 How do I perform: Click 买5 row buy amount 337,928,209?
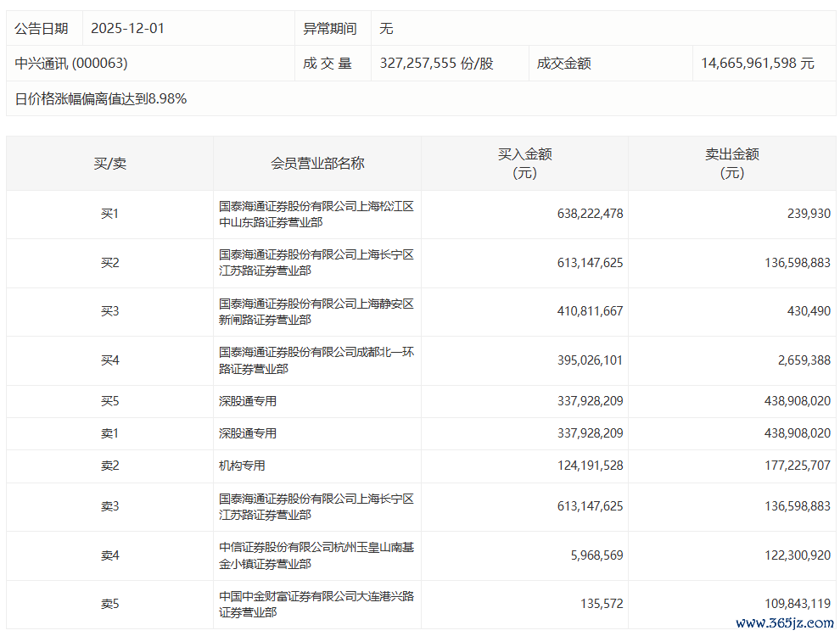[x=590, y=401]
